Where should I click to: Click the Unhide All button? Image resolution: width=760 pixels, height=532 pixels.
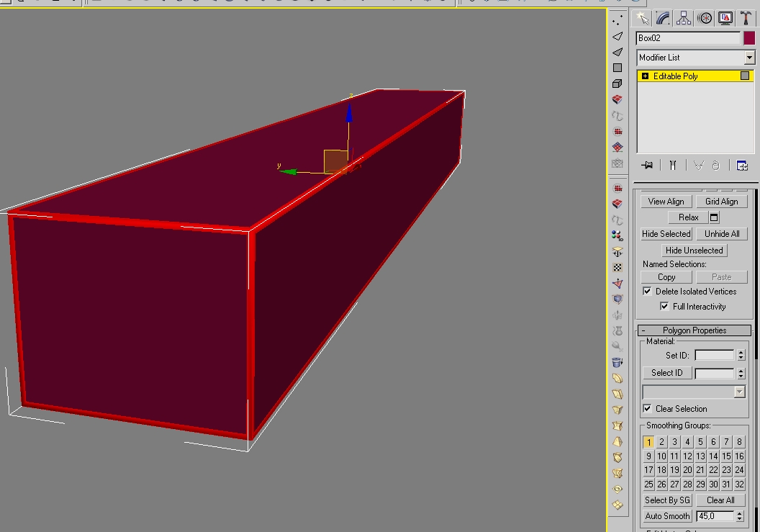722,234
